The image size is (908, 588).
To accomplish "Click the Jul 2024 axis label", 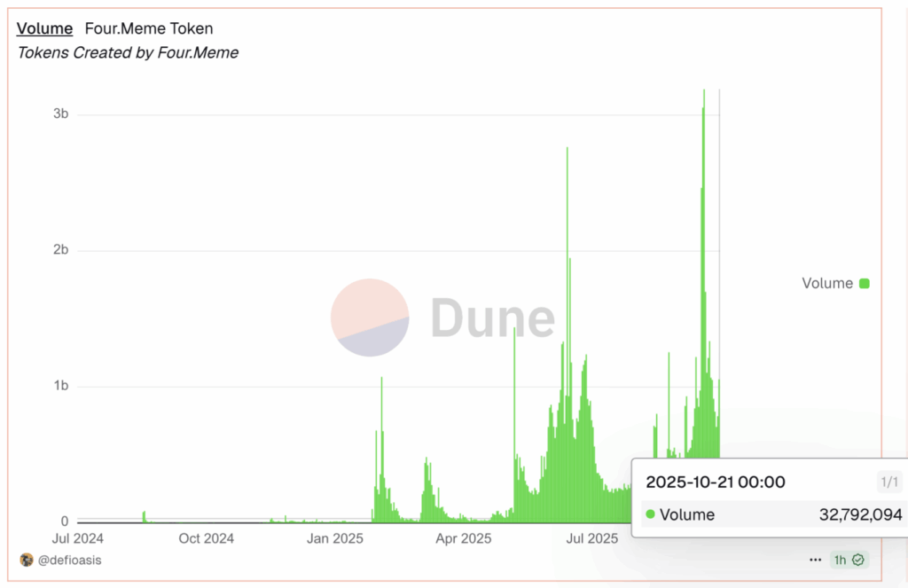I will point(75,538).
